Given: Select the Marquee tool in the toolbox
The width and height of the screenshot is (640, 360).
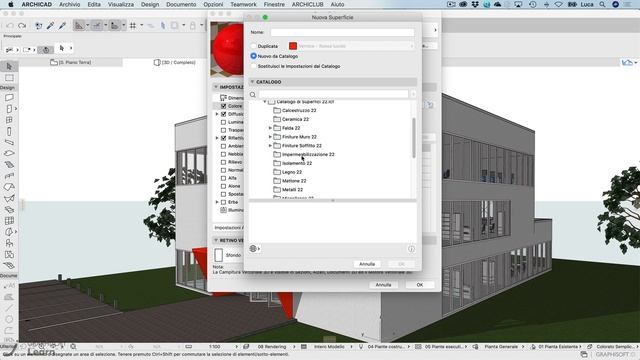Looking at the screenshot, I should pyautogui.click(x=9, y=78).
